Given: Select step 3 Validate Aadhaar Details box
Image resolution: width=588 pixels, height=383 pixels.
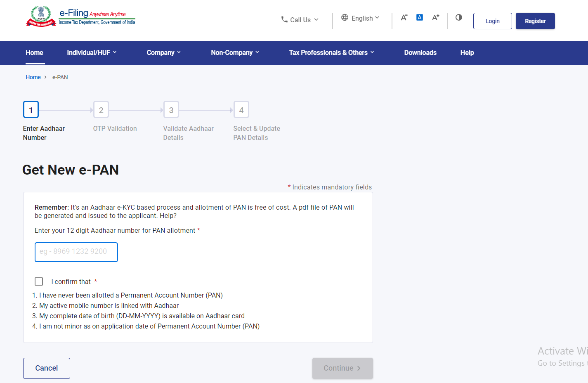Looking at the screenshot, I should [x=171, y=110].
